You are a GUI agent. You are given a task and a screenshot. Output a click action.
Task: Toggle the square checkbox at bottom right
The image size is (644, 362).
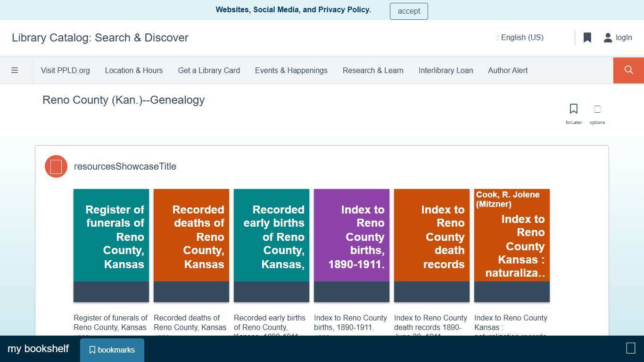click(x=630, y=348)
